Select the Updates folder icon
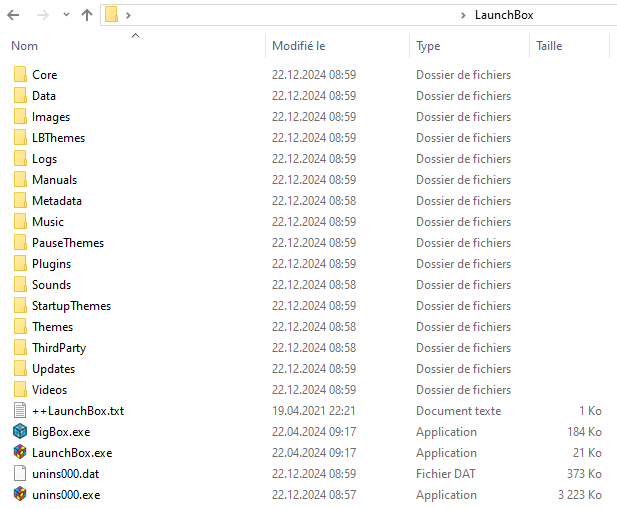 [x=20, y=368]
